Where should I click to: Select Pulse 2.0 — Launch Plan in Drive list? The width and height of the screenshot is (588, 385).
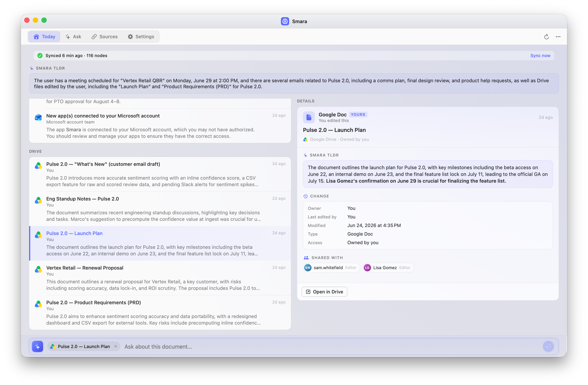pos(160,243)
